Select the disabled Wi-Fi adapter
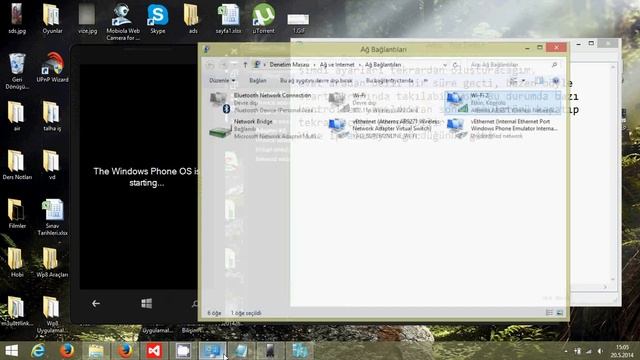Viewport: 640px width, 360px height. (x=373, y=102)
